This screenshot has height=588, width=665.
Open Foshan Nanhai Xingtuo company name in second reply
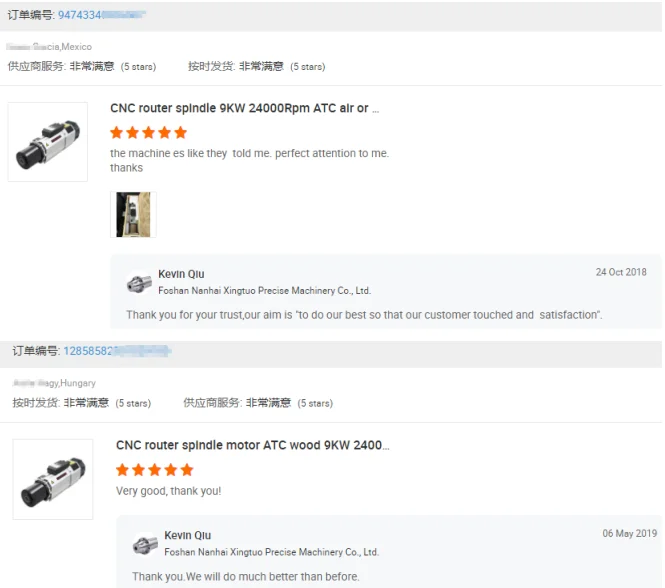click(x=270, y=552)
